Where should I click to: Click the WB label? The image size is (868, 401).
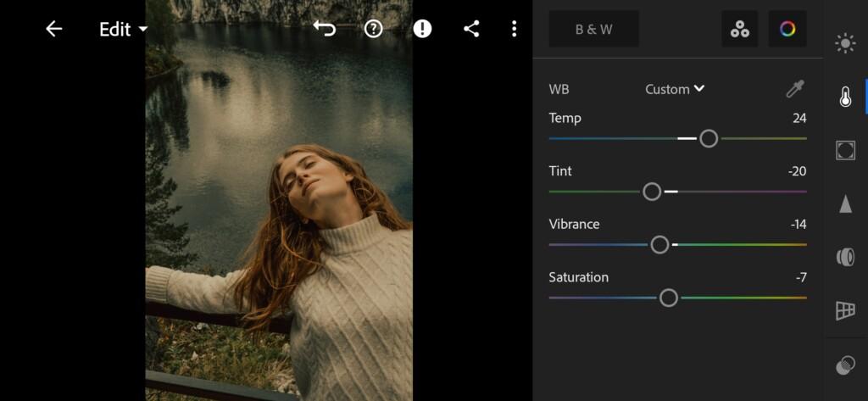coord(559,89)
